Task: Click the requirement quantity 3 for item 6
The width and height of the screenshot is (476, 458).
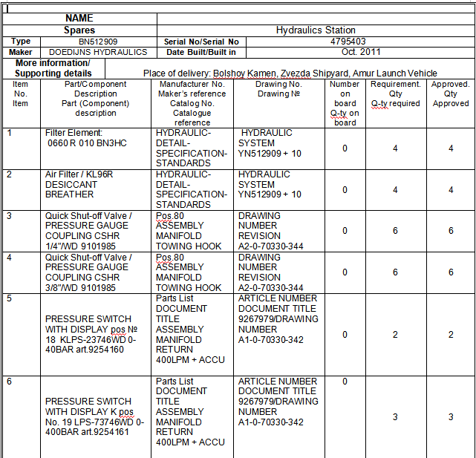Action: click(395, 416)
